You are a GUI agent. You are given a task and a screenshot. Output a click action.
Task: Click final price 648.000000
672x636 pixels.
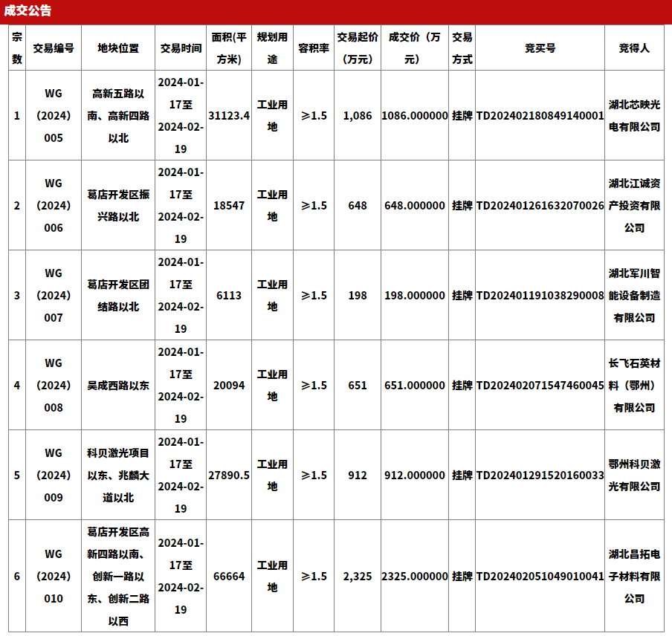(415, 206)
